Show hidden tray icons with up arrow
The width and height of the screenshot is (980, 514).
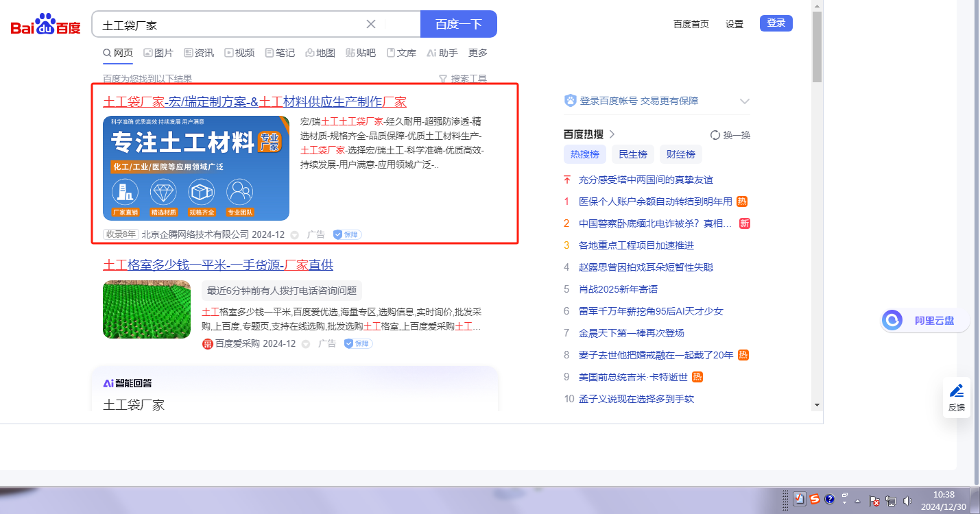[857, 501]
